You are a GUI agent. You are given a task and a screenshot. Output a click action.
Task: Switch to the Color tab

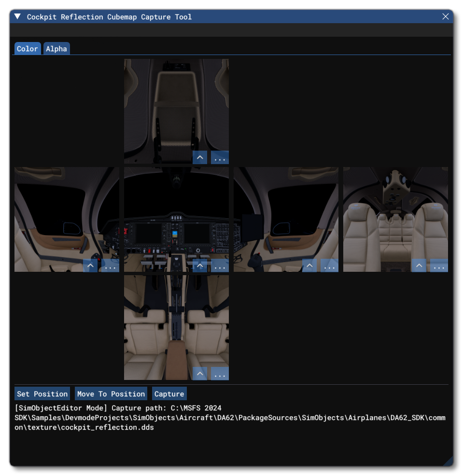pyautogui.click(x=28, y=49)
